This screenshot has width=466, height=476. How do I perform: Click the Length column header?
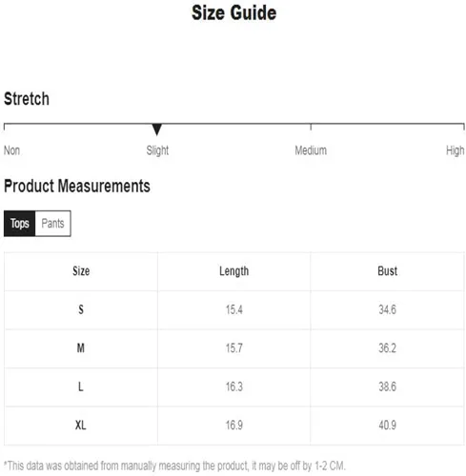point(234,271)
